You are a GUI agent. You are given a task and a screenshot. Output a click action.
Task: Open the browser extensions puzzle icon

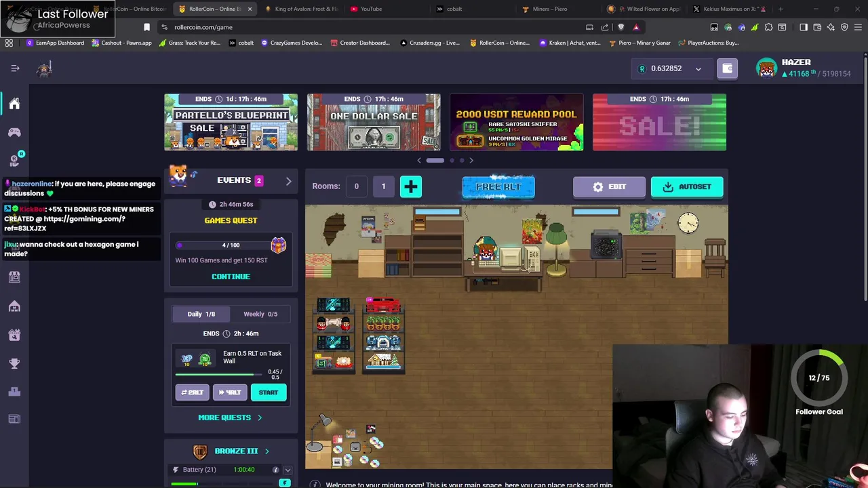point(768,27)
